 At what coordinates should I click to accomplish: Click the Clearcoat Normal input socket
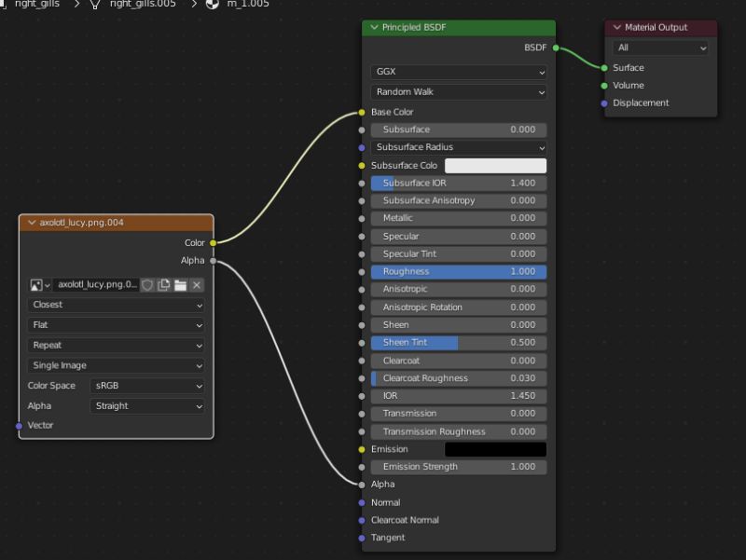(362, 520)
